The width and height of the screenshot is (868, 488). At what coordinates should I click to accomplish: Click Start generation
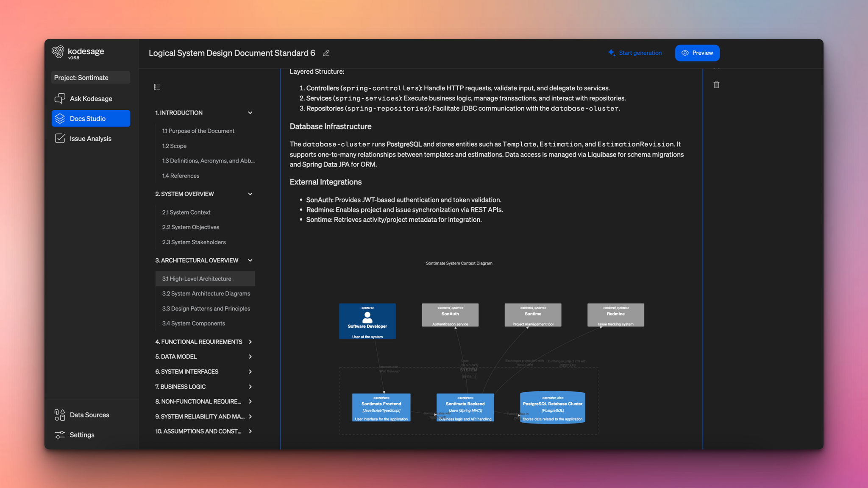tap(635, 53)
